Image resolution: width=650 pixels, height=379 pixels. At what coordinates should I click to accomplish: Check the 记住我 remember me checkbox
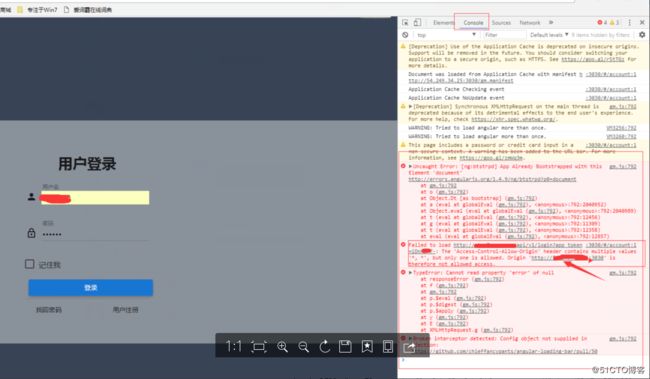click(x=29, y=264)
